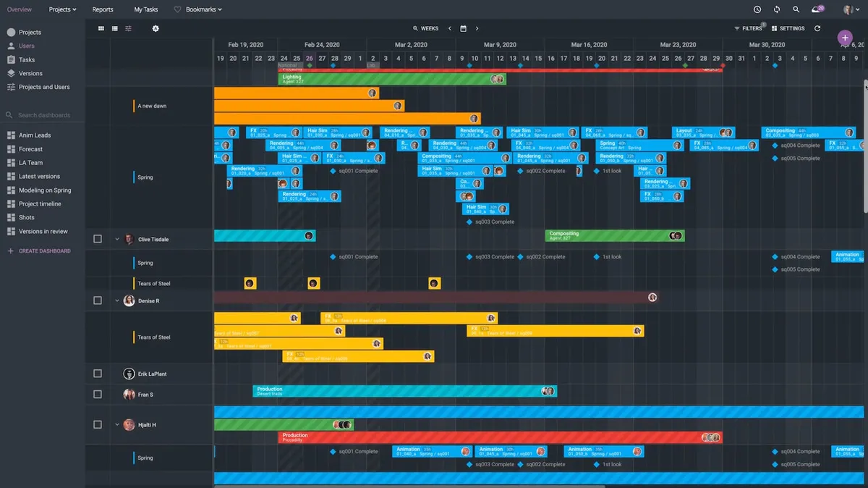
Task: Open the global search magnifier icon
Action: (x=796, y=9)
